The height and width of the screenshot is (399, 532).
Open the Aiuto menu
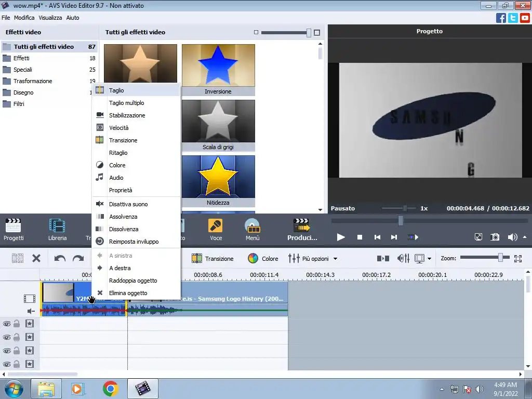tap(73, 18)
